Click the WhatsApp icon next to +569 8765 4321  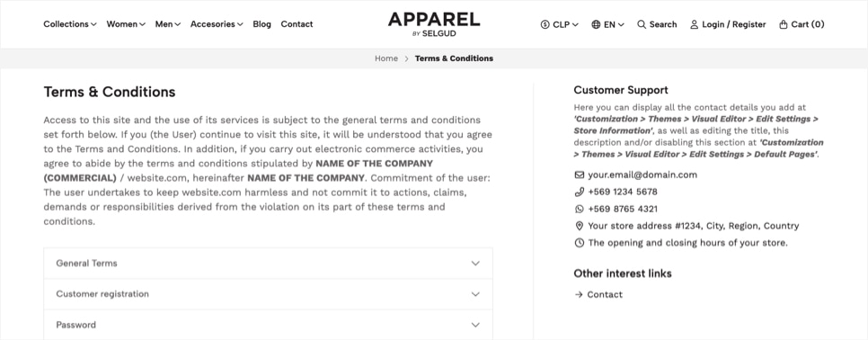coord(580,209)
